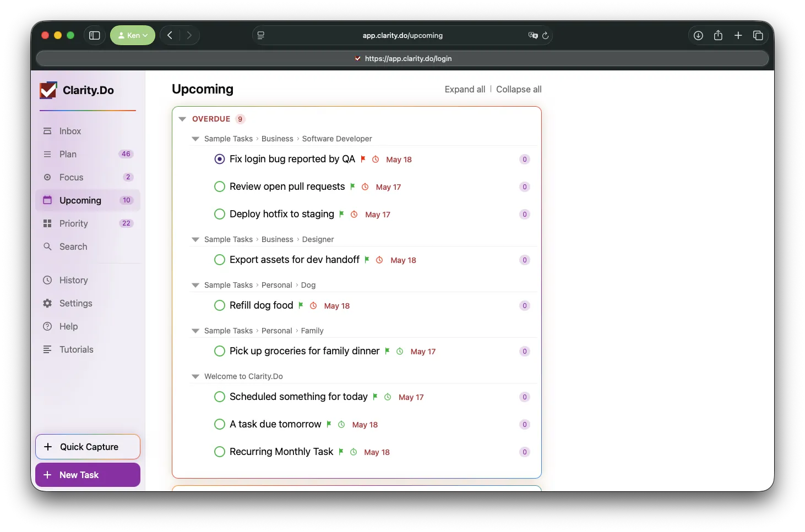Click the clock icon on 'Recurring Monthly Task'
805x532 pixels.
[353, 452]
